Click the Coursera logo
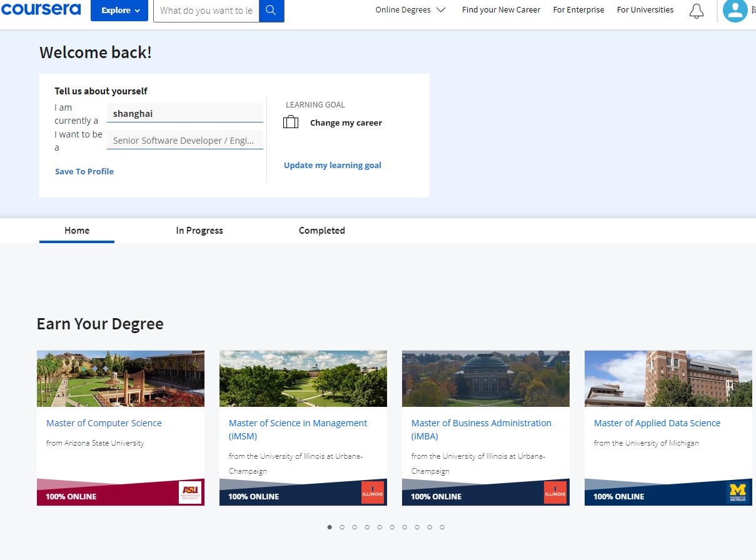This screenshot has width=756, height=560. pyautogui.click(x=41, y=9)
